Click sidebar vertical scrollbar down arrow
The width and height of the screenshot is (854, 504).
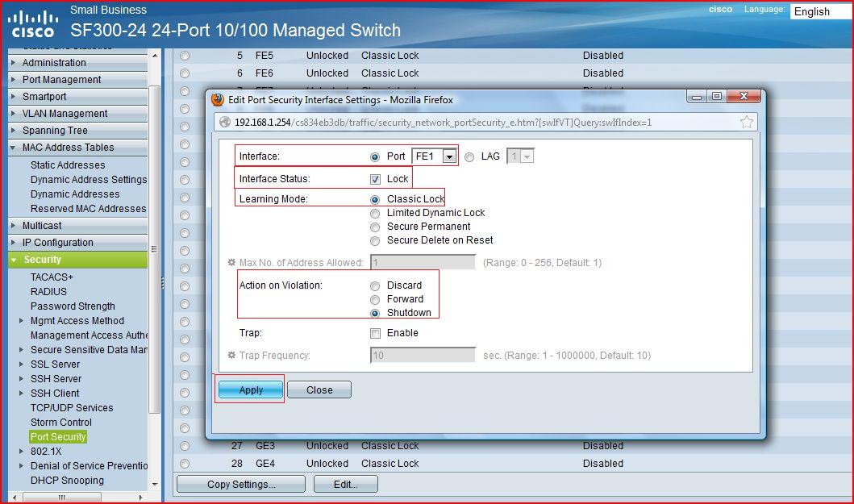[x=155, y=484]
